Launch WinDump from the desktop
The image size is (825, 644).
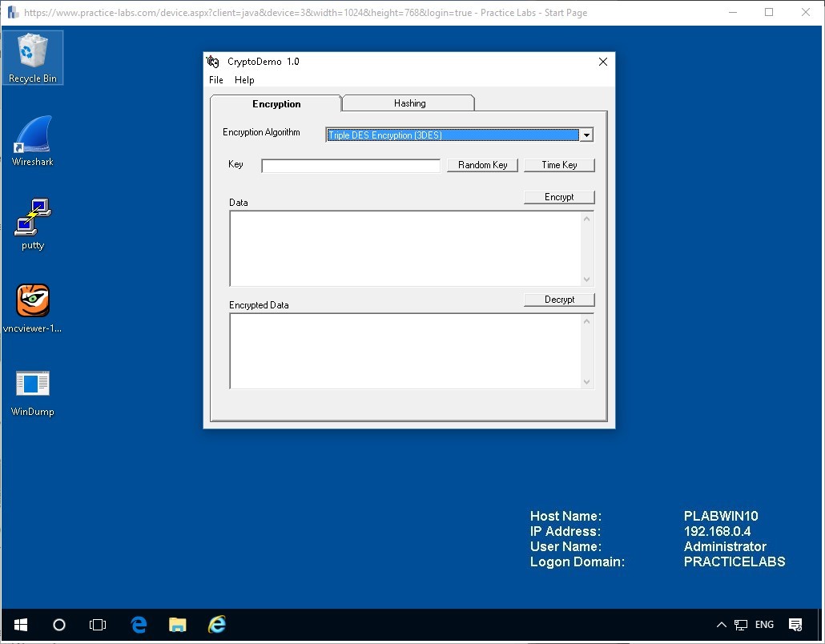click(32, 391)
